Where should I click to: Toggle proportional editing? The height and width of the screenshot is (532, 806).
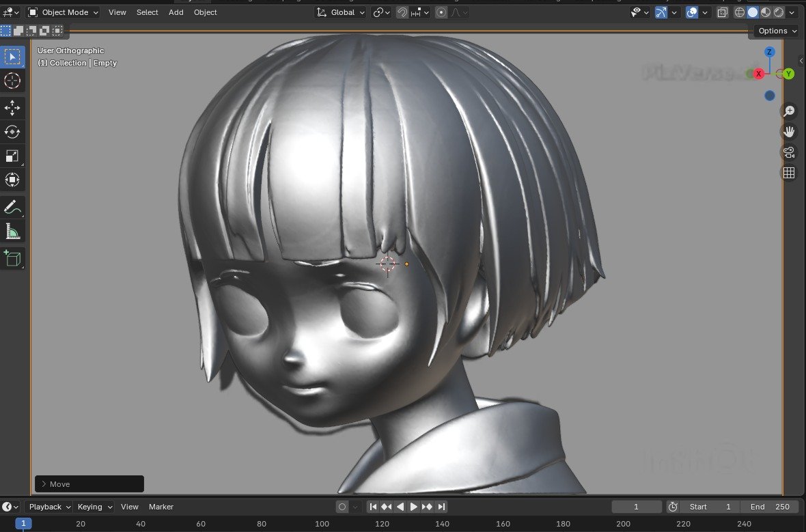(441, 12)
